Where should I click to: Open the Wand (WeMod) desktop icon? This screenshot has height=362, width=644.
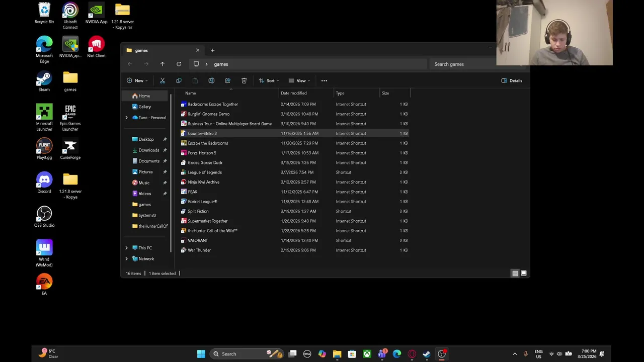tap(44, 253)
